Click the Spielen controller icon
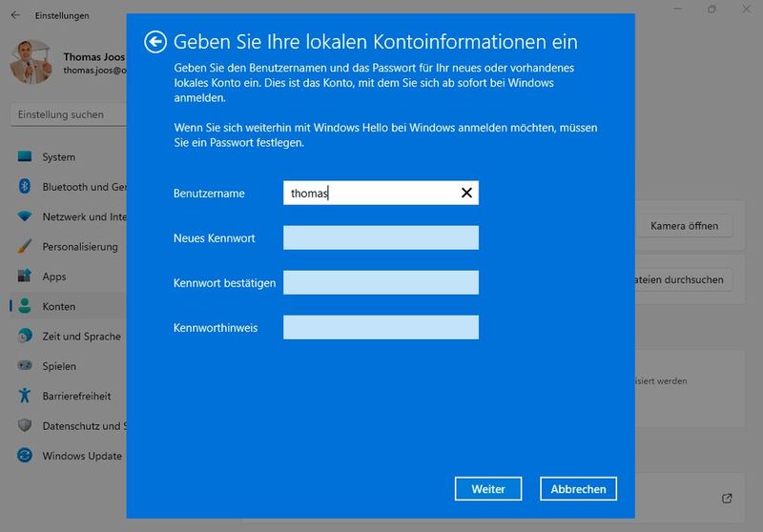The image size is (763, 532). click(x=25, y=365)
